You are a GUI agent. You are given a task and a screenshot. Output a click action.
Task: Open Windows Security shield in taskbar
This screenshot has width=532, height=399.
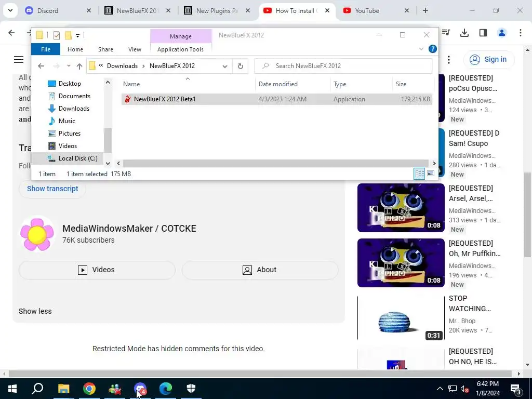(x=191, y=389)
